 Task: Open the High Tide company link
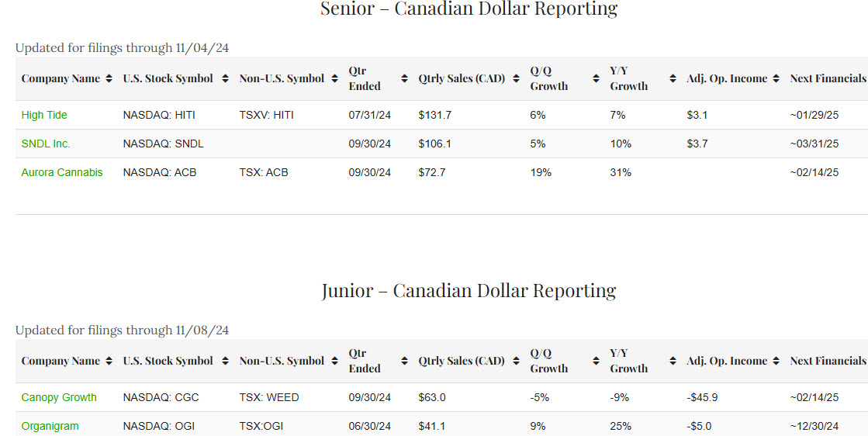[x=44, y=115]
